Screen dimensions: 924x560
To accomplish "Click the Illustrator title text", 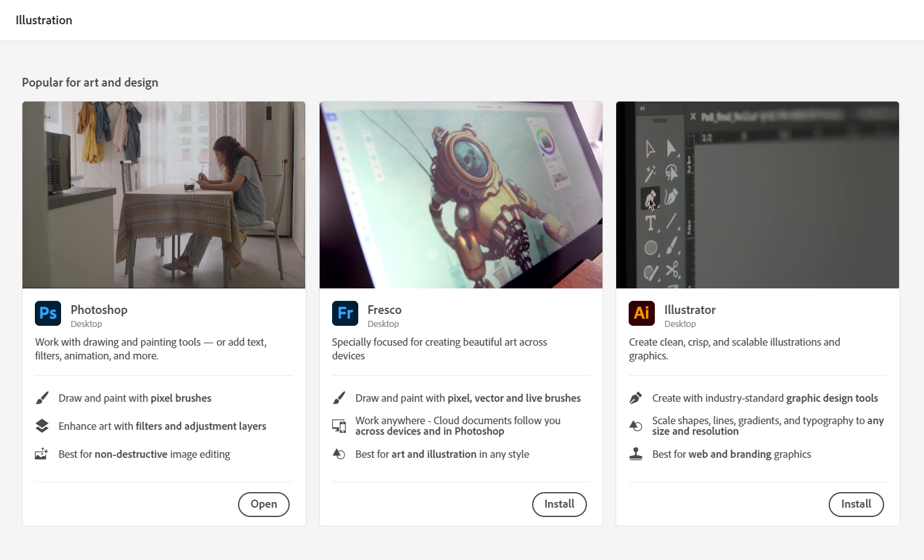I will coord(690,310).
